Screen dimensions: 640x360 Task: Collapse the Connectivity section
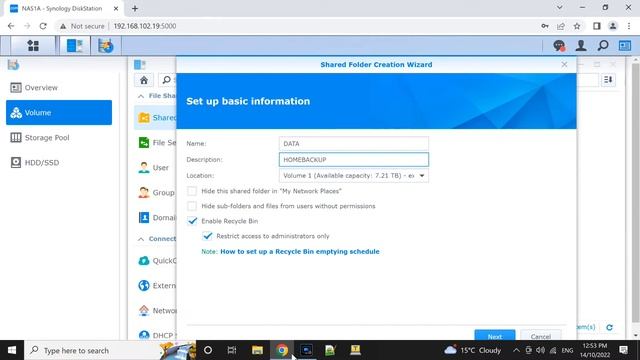141,239
